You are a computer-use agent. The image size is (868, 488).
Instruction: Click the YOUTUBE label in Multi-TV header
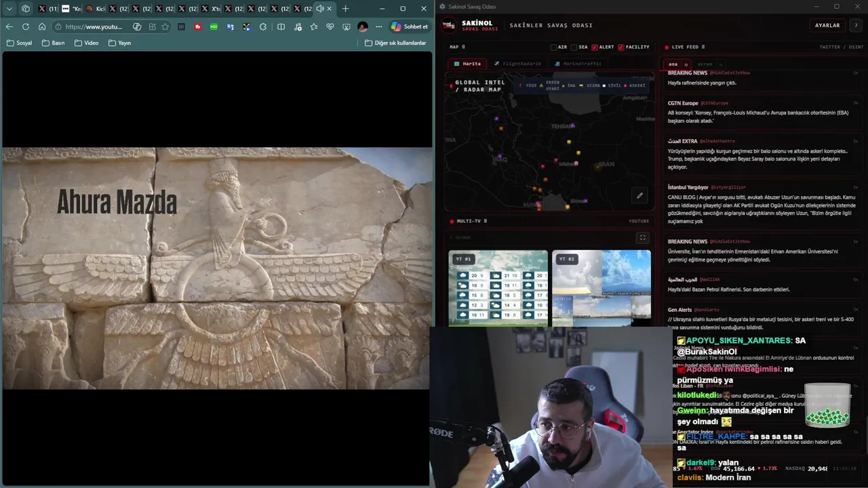[639, 221]
